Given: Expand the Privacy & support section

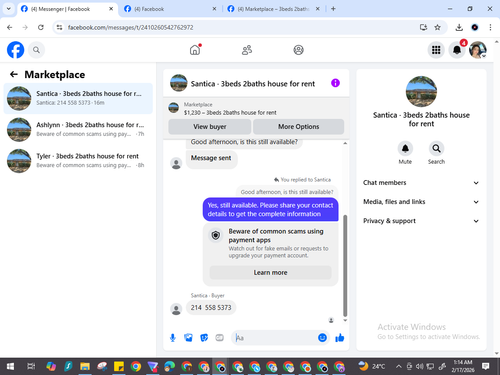Looking at the screenshot, I should click(421, 221).
